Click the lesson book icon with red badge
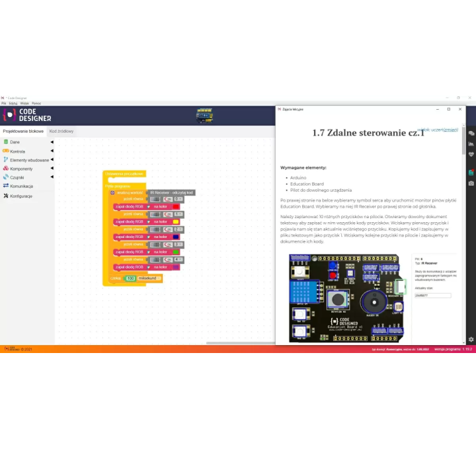 click(471, 171)
